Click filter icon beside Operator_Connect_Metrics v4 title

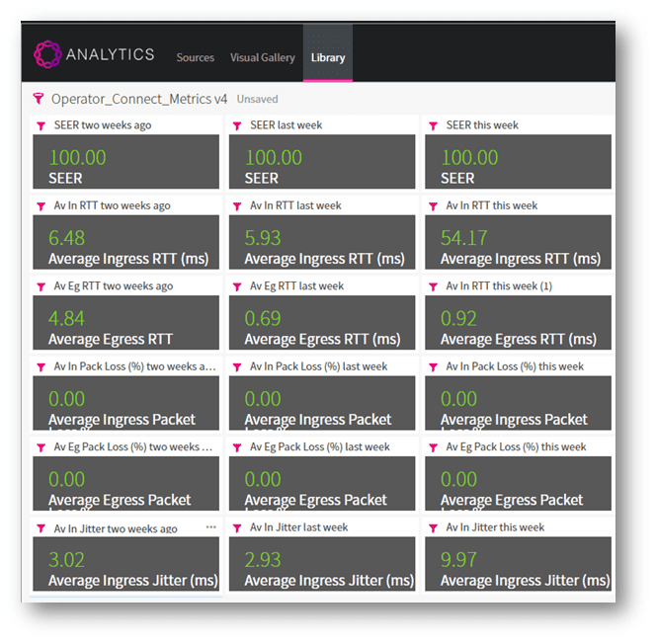click(39, 99)
